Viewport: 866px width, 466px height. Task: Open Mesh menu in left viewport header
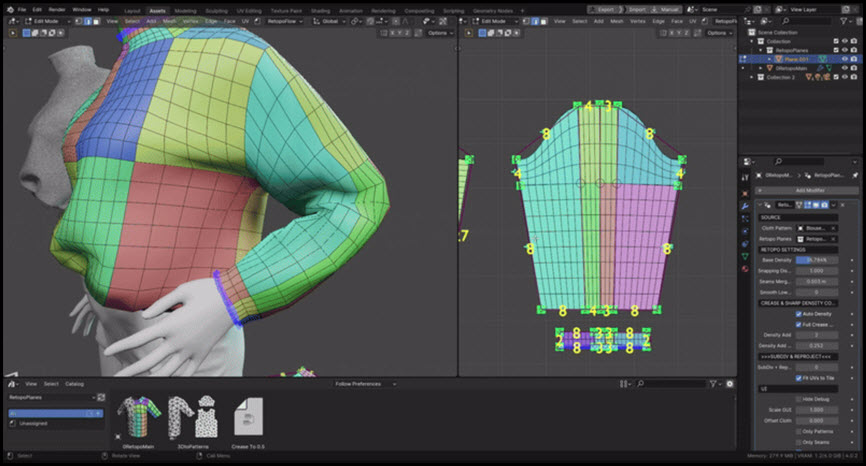click(x=170, y=21)
